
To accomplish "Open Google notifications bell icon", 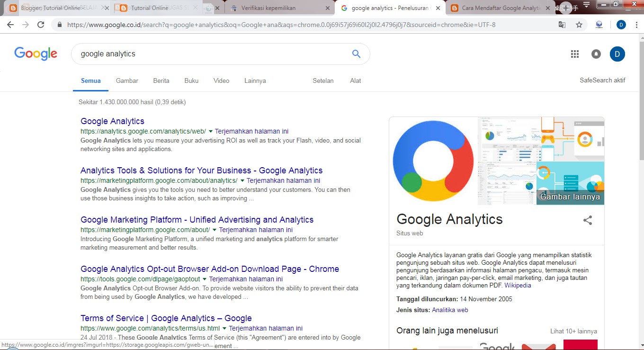I will click(596, 54).
